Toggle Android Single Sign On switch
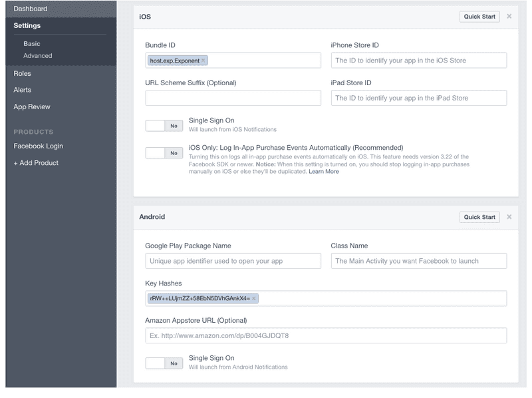Image resolution: width=532 pixels, height=398 pixels. (164, 363)
